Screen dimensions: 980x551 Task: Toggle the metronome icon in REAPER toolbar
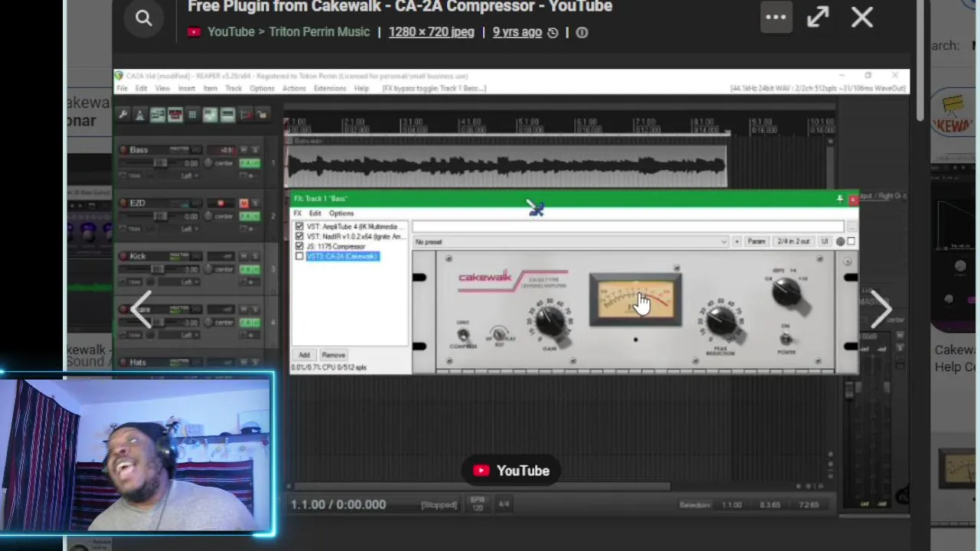pos(139,115)
